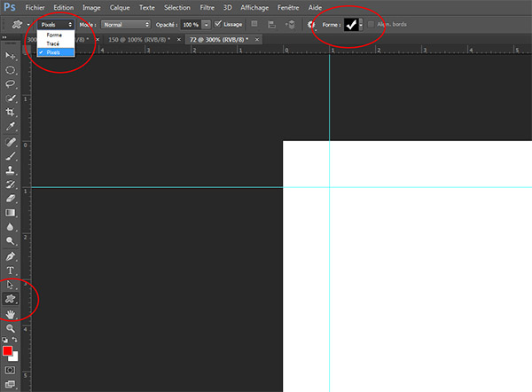
Task: Open the Filtre menu
Action: click(x=207, y=7)
